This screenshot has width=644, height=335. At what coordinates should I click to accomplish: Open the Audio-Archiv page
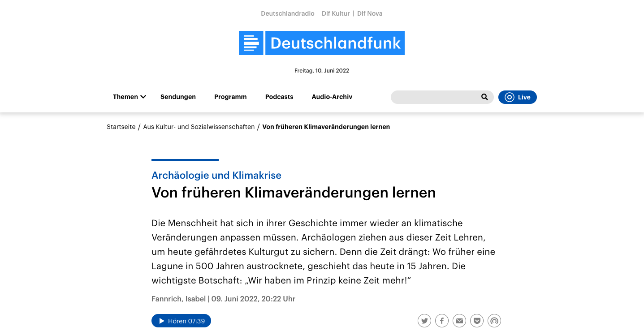click(x=332, y=97)
